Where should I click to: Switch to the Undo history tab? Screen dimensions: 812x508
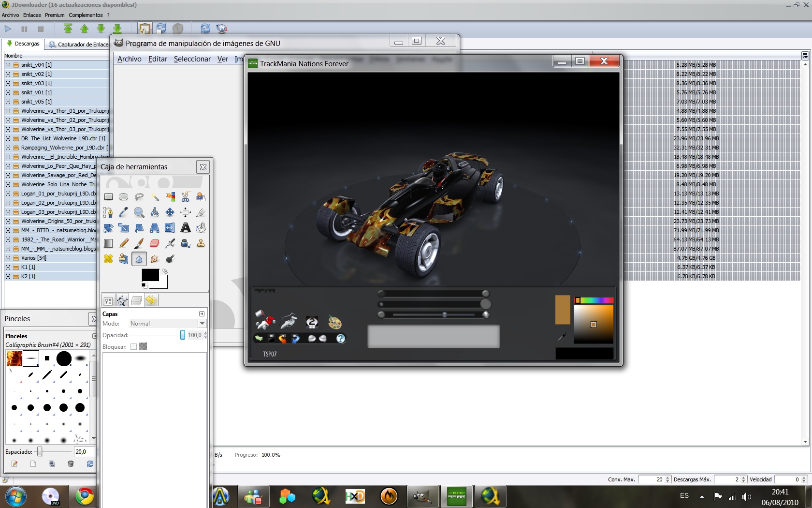151,300
